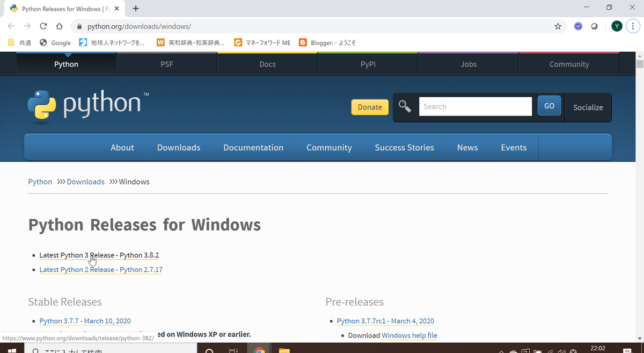Open Latest Python 3 Release - Python 3.8.2

(99, 255)
